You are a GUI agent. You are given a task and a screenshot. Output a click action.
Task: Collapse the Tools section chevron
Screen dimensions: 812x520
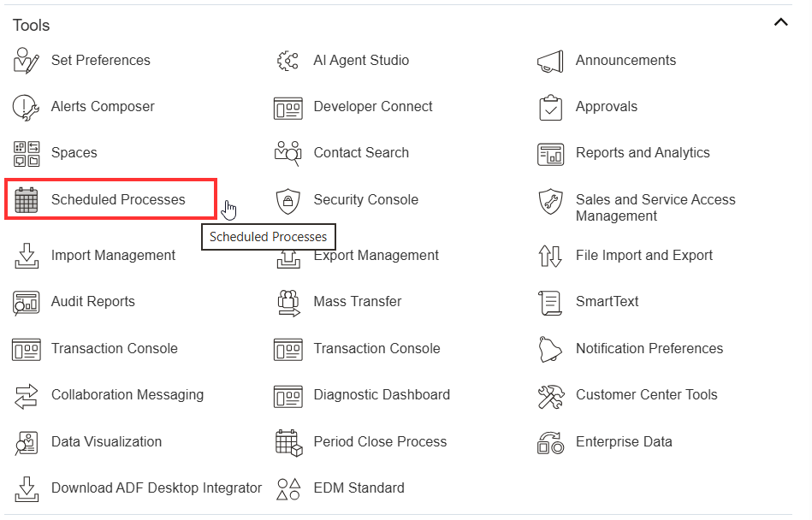pyautogui.click(x=780, y=23)
